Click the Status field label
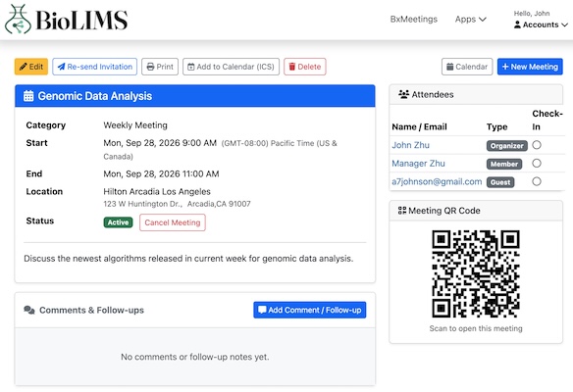 click(40, 220)
